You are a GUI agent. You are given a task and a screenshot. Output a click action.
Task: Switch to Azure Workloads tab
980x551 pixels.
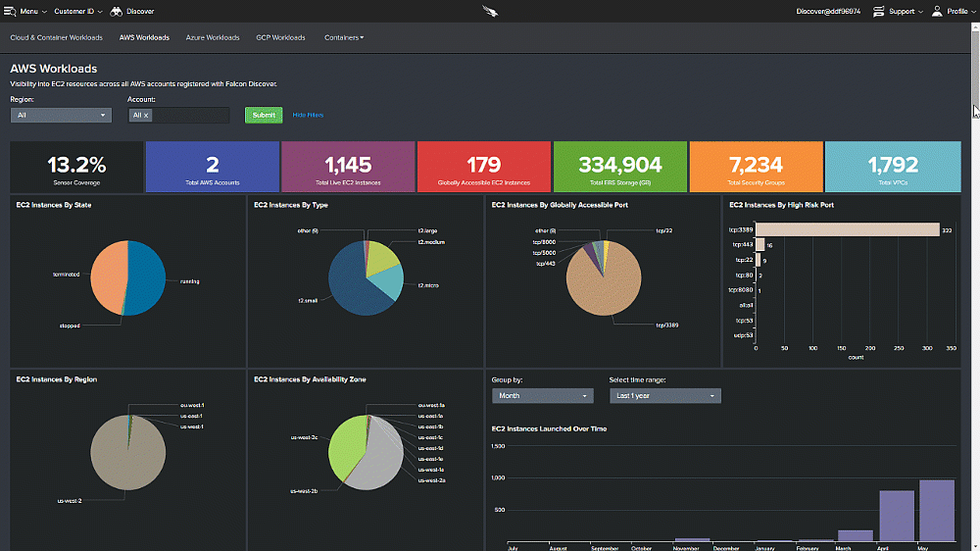click(x=213, y=38)
